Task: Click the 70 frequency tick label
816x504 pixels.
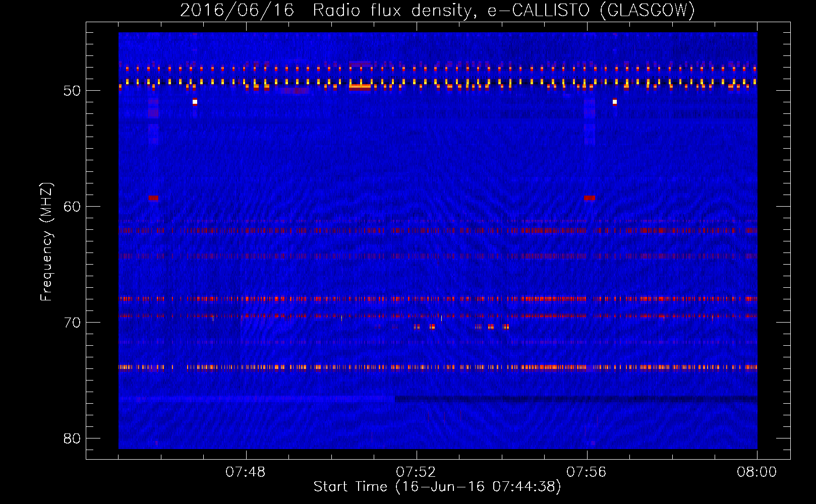Action: tap(72, 323)
